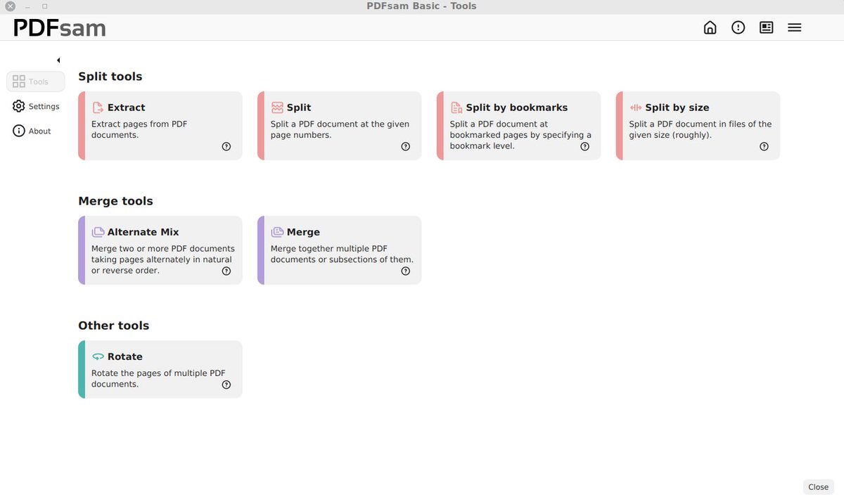Open the Alternate Mix title
Viewport: 844px width, 504px height.
click(143, 232)
